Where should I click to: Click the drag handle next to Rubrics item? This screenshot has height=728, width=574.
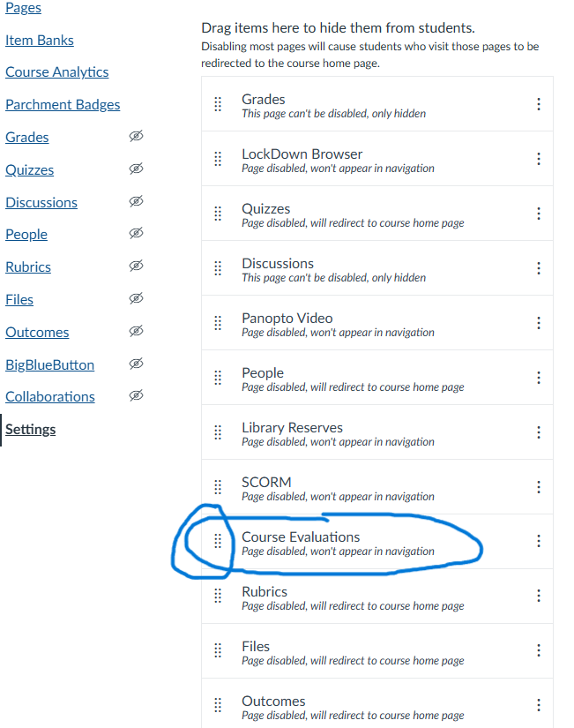coord(218,597)
